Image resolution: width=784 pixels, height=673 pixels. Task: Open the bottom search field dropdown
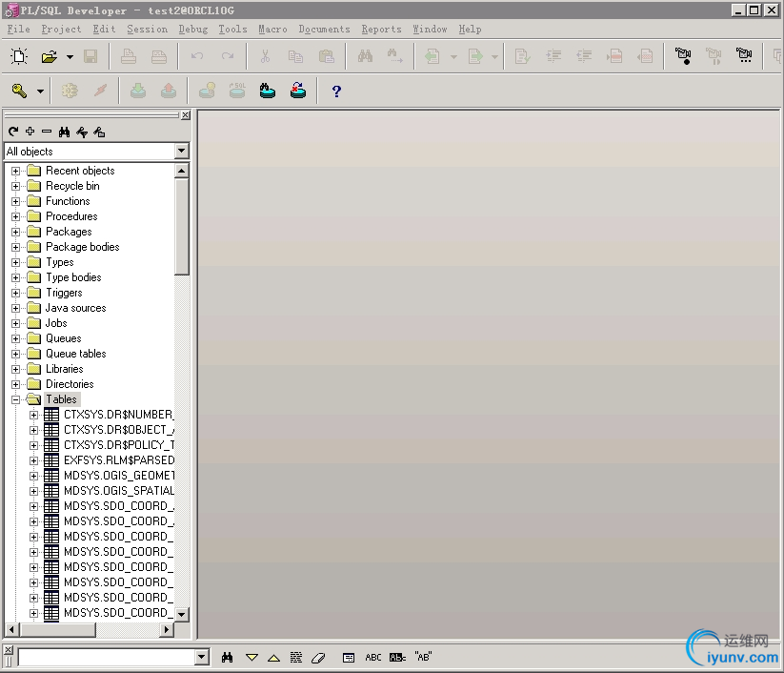tap(202, 657)
